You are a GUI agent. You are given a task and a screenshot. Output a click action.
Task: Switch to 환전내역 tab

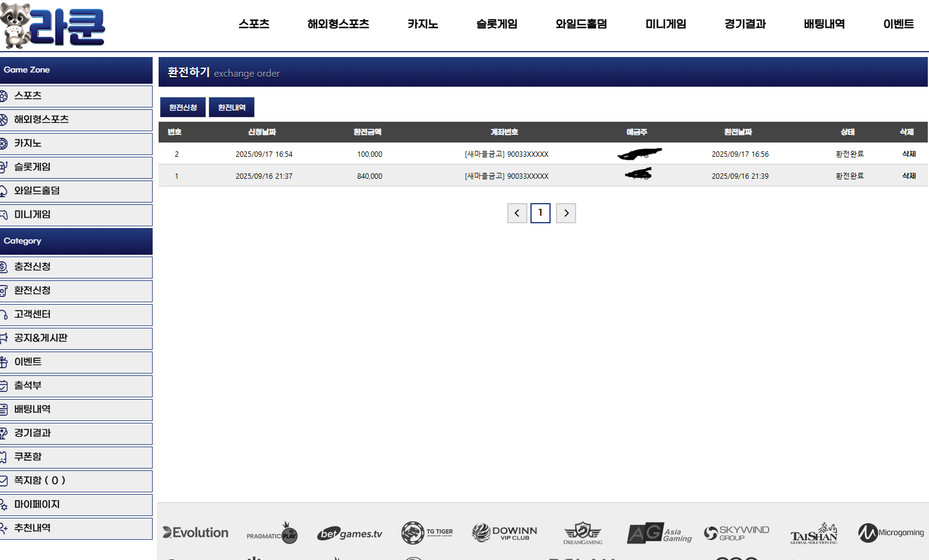(x=232, y=107)
